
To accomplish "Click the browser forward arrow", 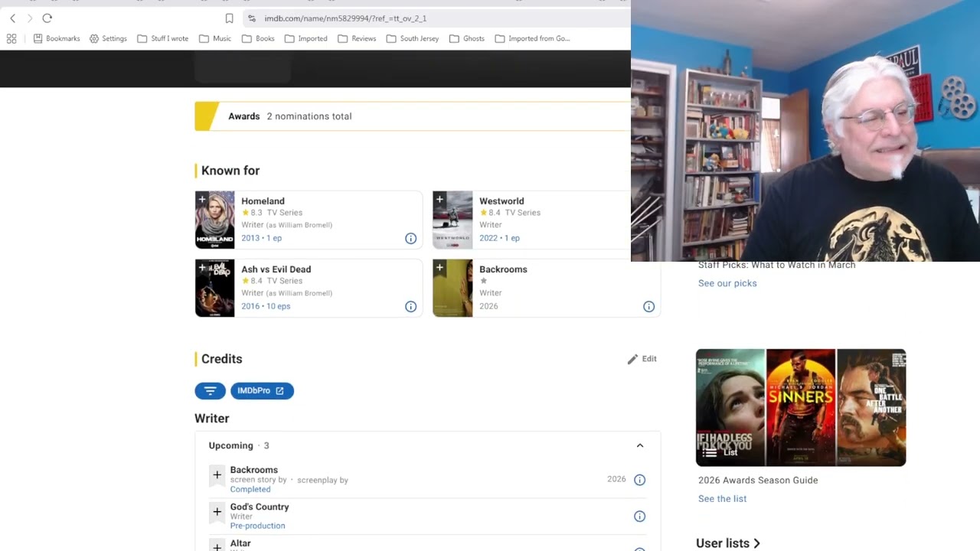I will (x=30, y=18).
